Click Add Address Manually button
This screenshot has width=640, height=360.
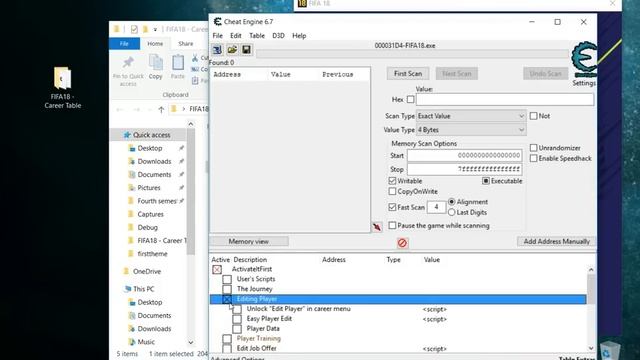(556, 241)
